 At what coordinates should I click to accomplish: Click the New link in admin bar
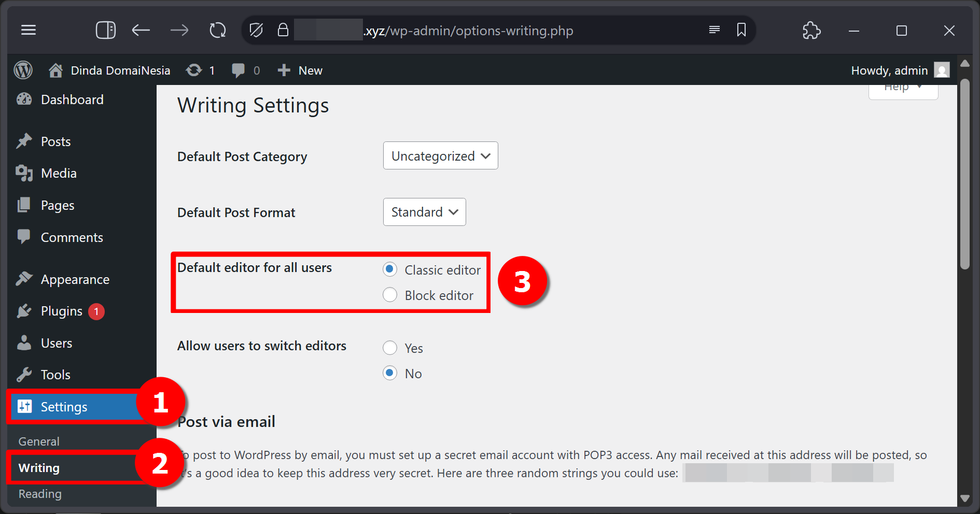click(x=311, y=70)
